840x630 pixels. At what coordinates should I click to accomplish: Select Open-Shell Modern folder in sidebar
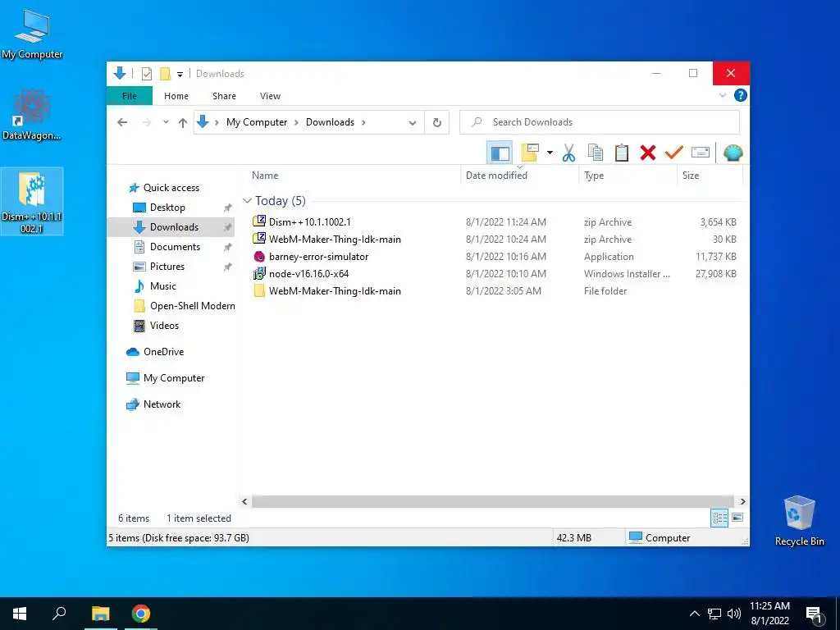pyautogui.click(x=192, y=306)
